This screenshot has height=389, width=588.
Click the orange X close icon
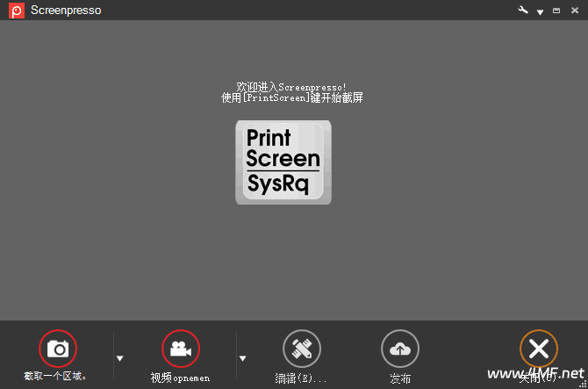tap(538, 349)
